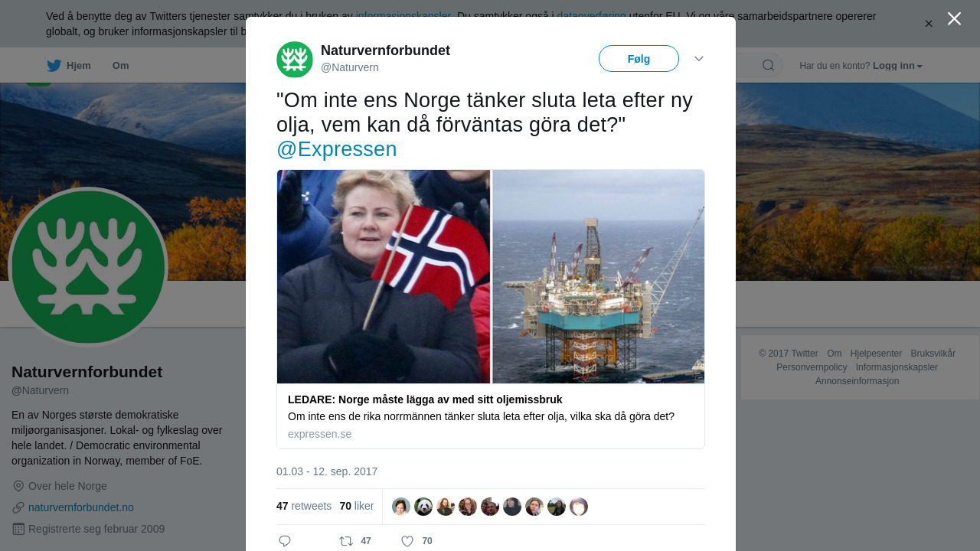The image size is (980, 551).
Task: Click the panda avatar among likers
Action: point(423,507)
